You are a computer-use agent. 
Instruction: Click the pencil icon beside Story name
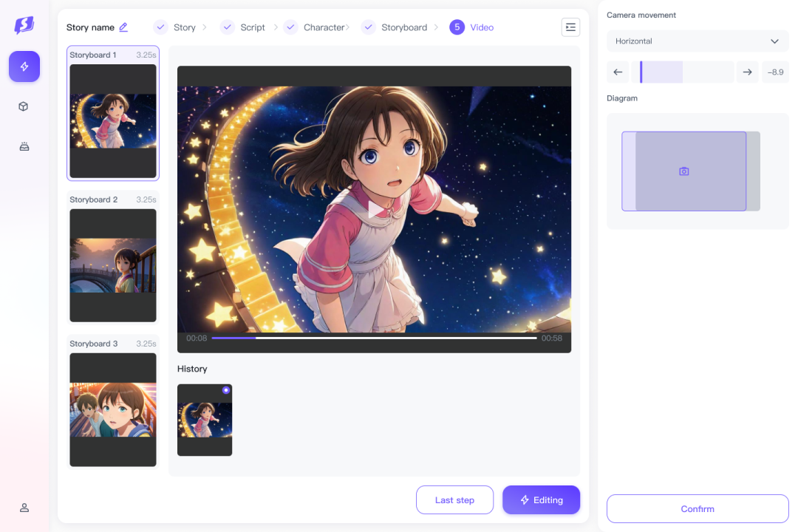pyautogui.click(x=123, y=27)
